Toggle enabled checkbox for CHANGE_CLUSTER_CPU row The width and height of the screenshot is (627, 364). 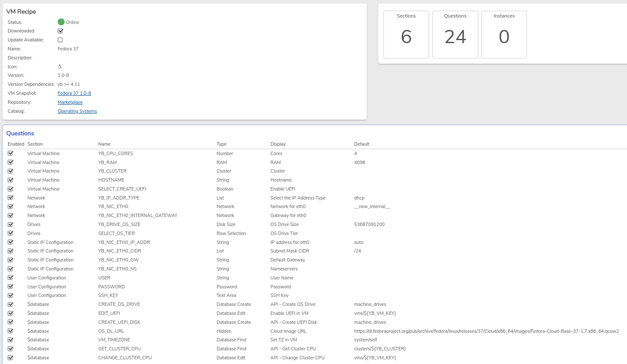pos(11,357)
